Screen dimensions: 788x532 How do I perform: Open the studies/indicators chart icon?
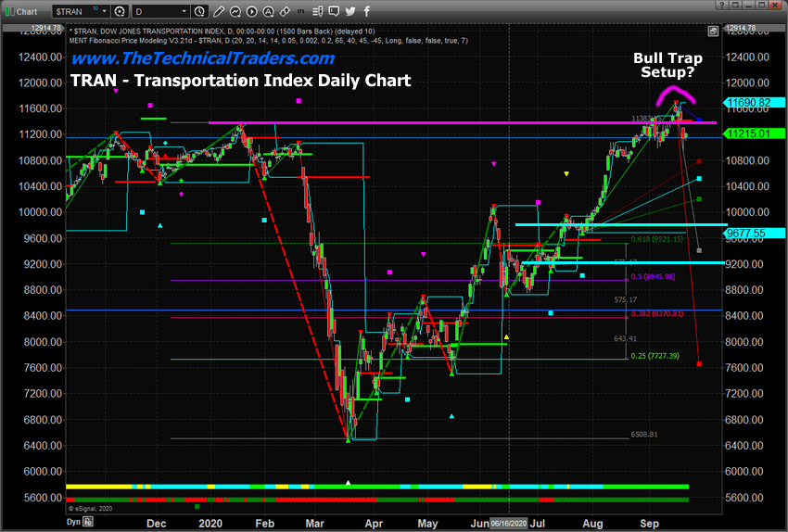click(235, 11)
